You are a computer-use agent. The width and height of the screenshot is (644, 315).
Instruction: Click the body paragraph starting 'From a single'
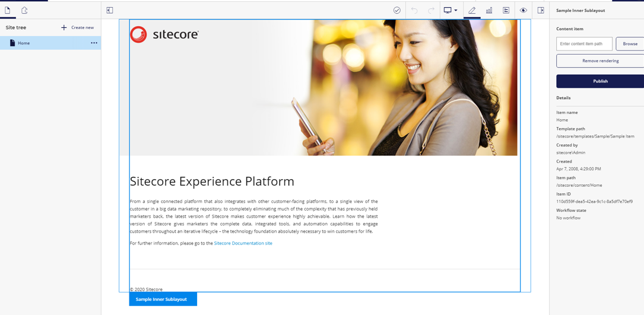click(x=254, y=217)
